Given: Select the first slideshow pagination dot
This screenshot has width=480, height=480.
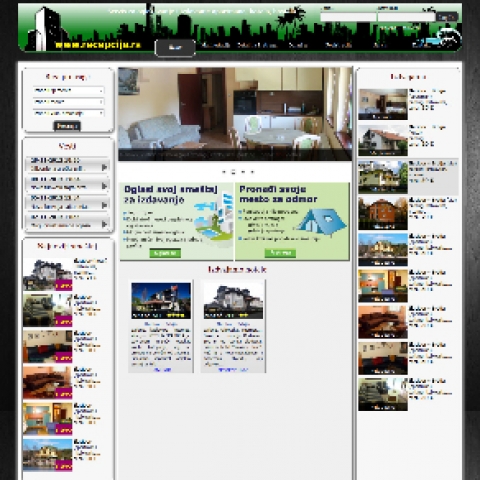Looking at the screenshot, I should coord(224,172).
